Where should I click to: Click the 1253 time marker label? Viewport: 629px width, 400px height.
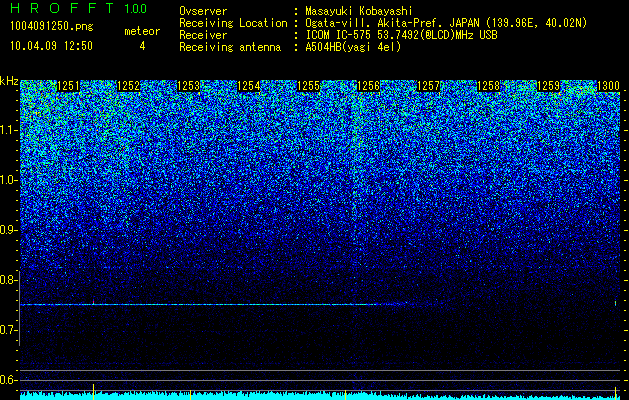[x=188, y=86]
